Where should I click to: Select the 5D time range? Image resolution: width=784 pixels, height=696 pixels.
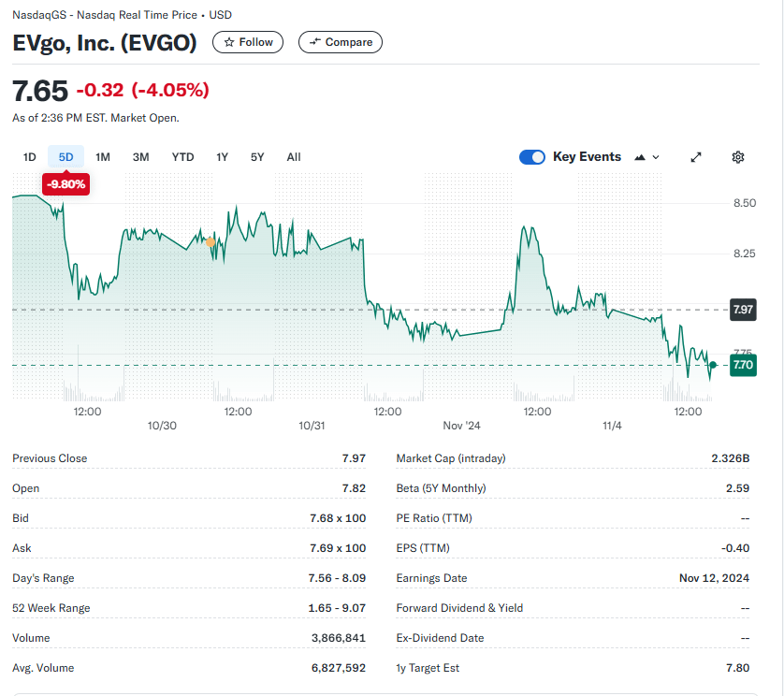65,157
